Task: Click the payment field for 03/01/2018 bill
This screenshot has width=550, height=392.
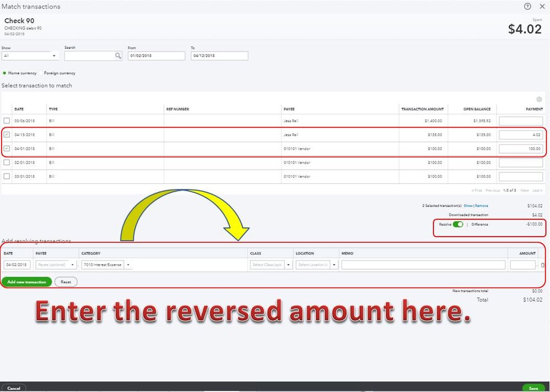Action: [x=521, y=176]
